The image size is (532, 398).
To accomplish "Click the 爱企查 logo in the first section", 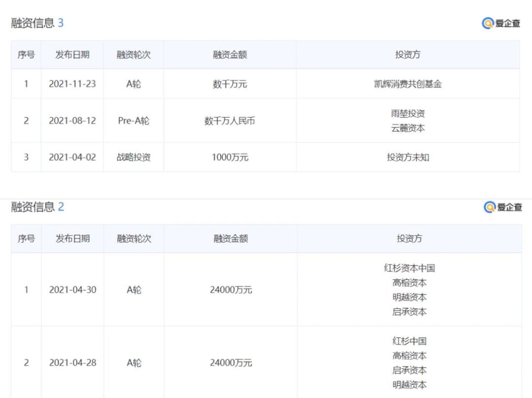I will pos(501,24).
